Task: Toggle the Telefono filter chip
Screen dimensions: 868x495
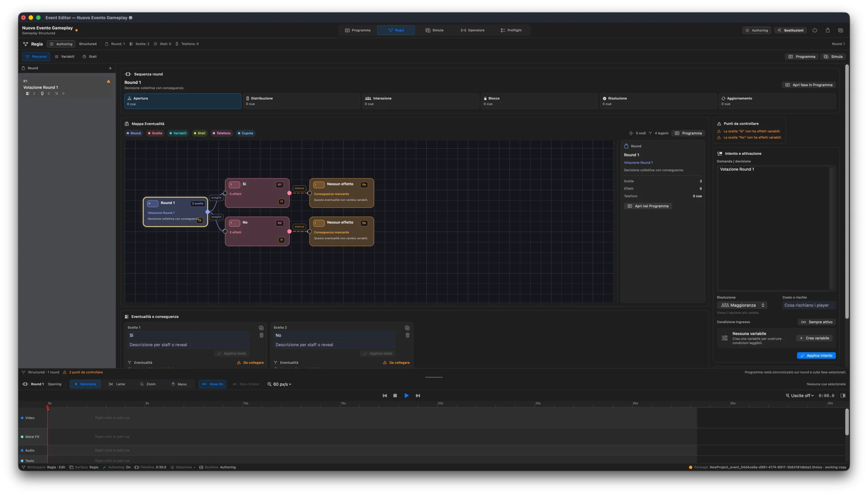Action: point(221,133)
